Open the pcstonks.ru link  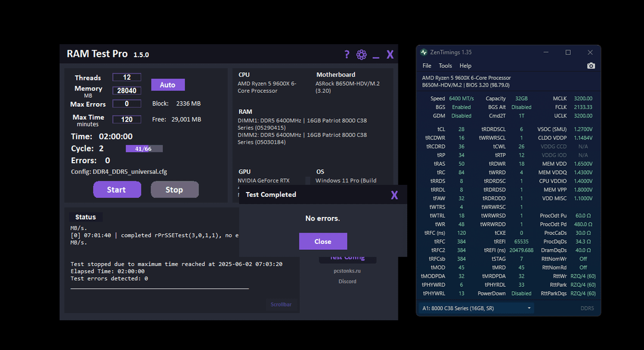click(347, 271)
